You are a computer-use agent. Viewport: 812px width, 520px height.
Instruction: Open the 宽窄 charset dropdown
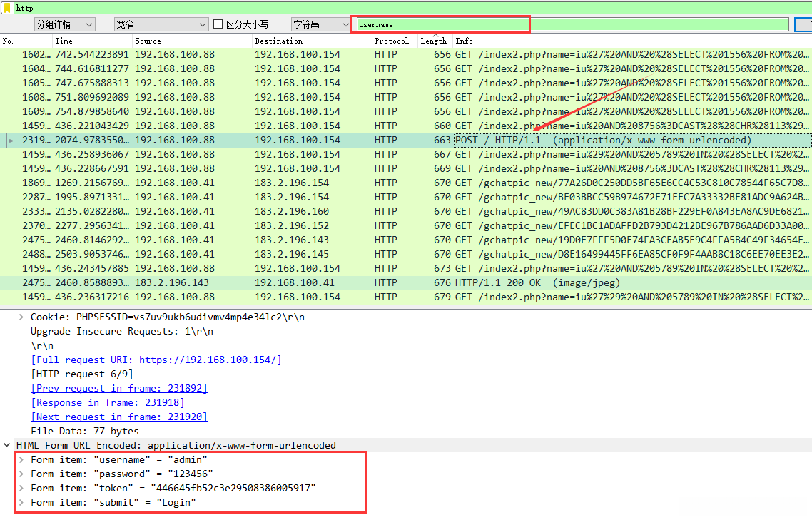click(x=161, y=24)
